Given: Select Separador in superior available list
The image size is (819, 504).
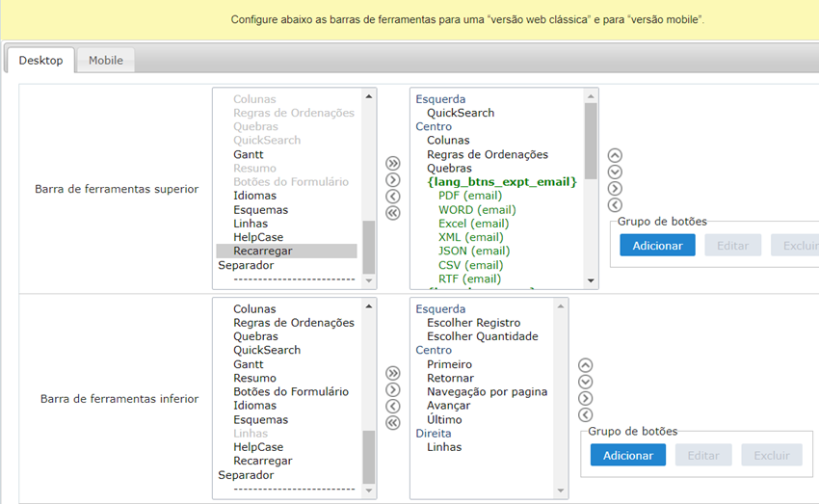Looking at the screenshot, I should click(x=246, y=265).
